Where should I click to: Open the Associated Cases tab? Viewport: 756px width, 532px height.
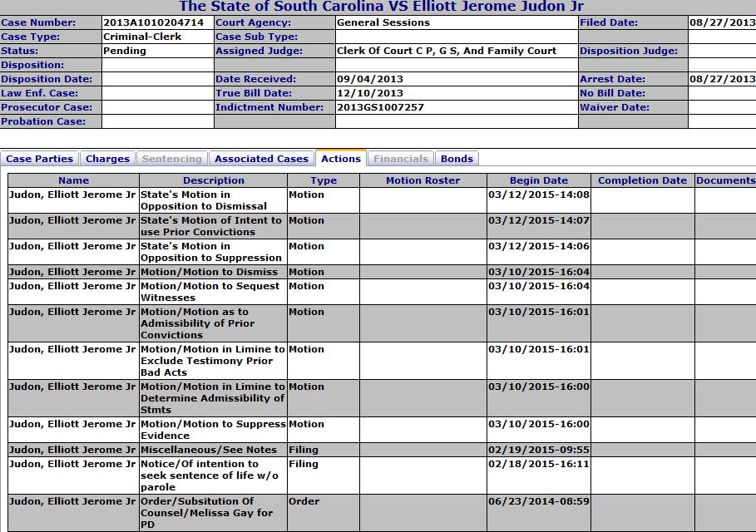pyautogui.click(x=261, y=159)
